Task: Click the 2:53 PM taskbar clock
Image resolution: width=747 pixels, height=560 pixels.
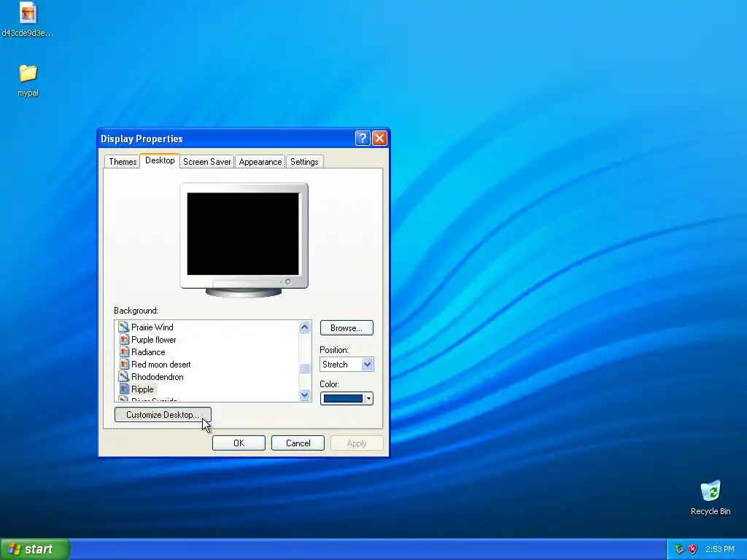Action: pos(719,549)
